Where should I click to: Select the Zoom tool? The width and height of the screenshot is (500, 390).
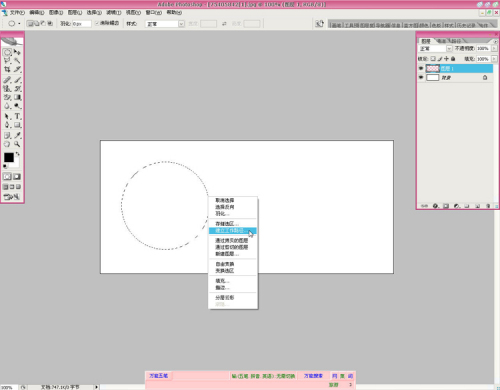coord(17,144)
